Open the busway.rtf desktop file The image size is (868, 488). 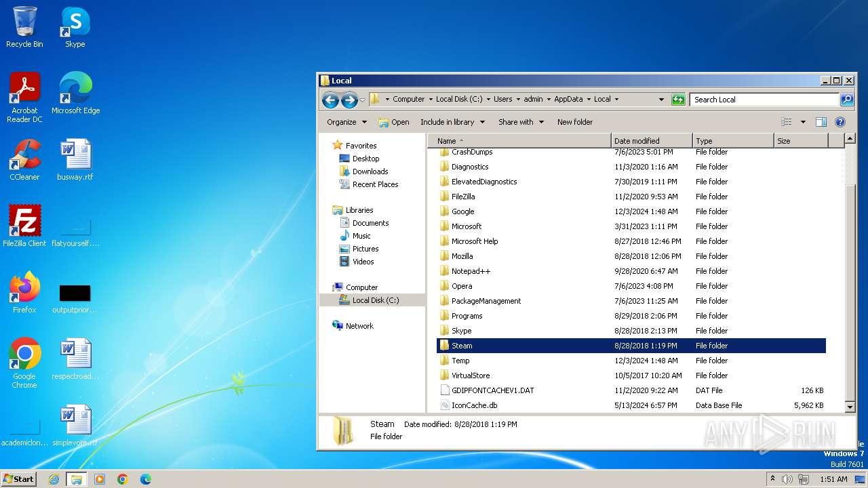[x=75, y=160]
